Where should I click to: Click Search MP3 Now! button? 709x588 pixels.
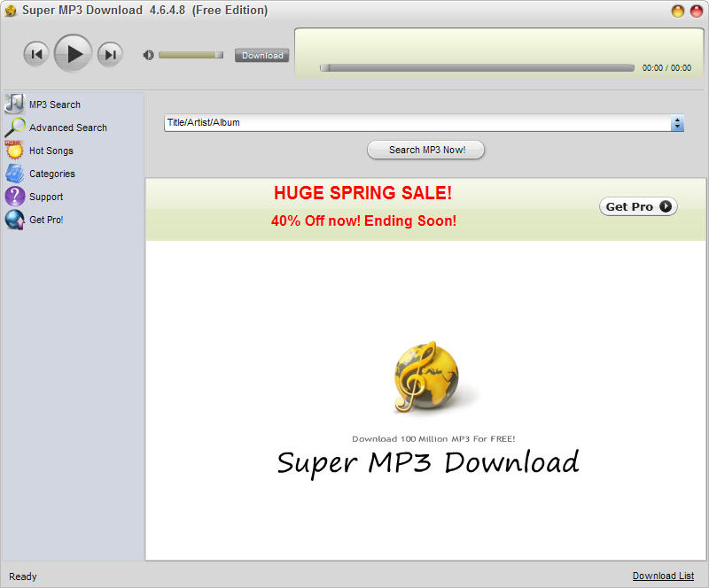(426, 150)
